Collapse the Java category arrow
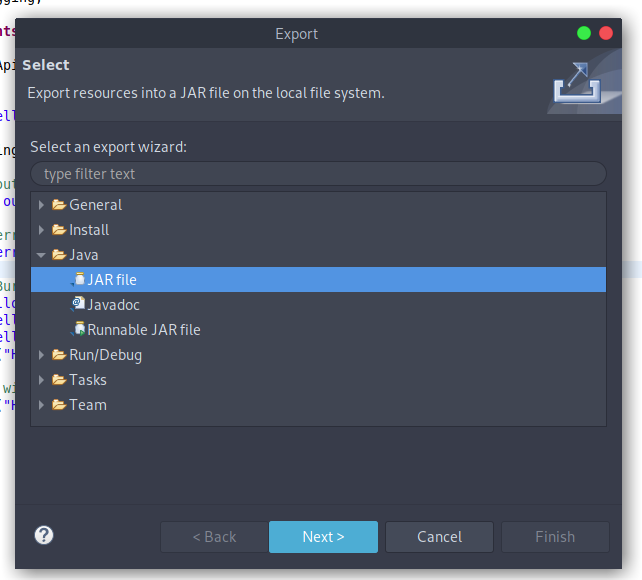Screen dimensions: 642x580 tap(42, 255)
